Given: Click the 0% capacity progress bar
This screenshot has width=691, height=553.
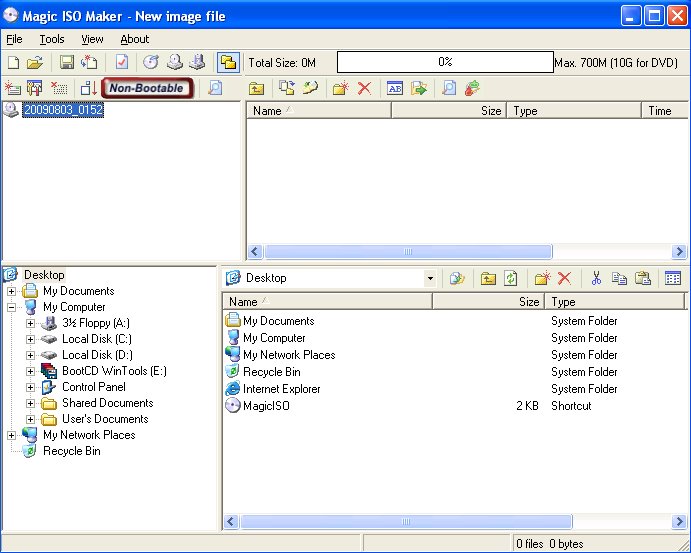Looking at the screenshot, I should [445, 62].
